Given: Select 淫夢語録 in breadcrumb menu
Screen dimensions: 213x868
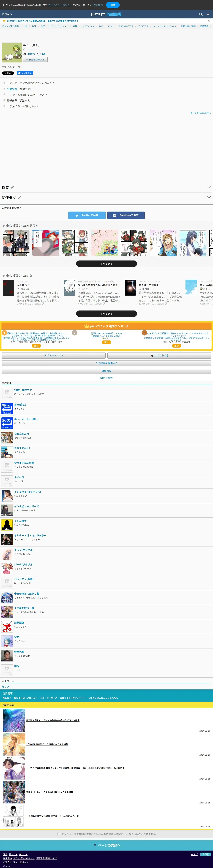Looking at the screenshot, I should click(204, 26).
